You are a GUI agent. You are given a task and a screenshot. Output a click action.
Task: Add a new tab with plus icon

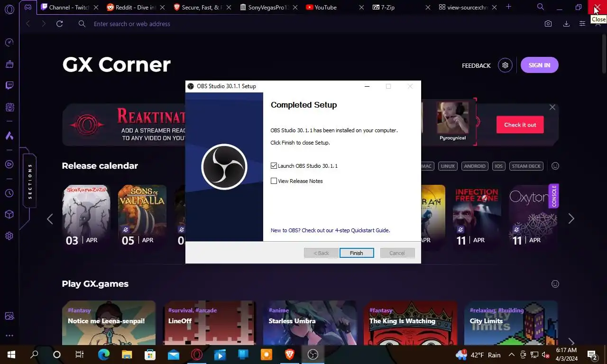click(508, 7)
